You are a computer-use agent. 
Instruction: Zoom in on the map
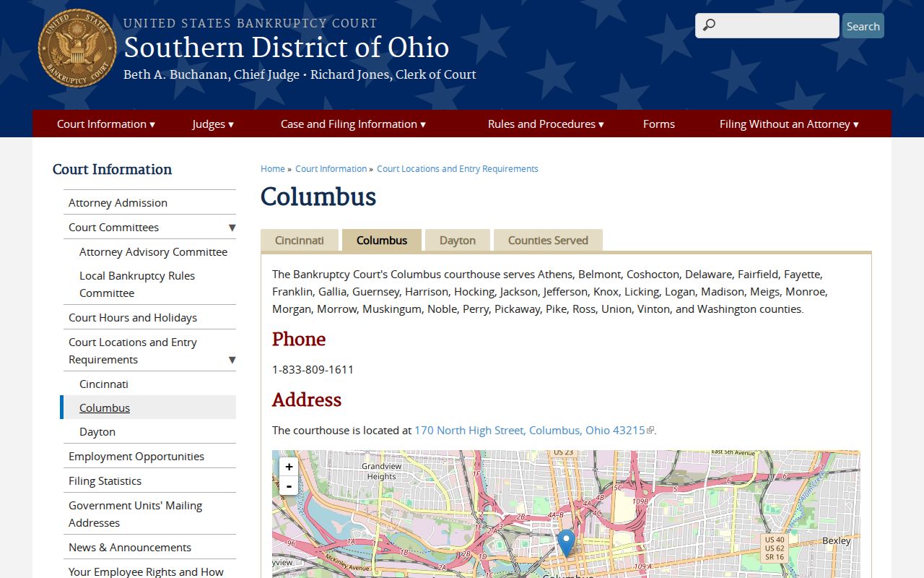tap(289, 467)
